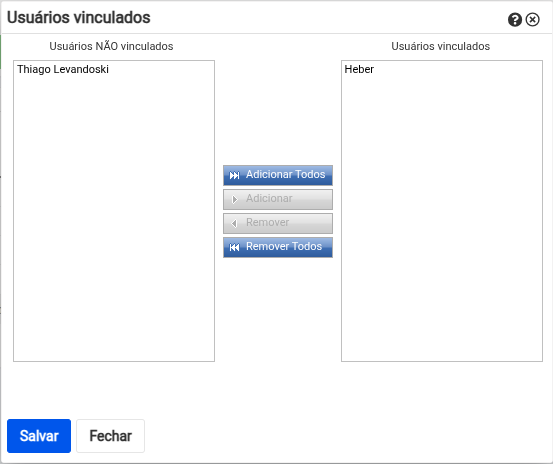Dismiss the dialog using Fechar
The width and height of the screenshot is (553, 464).
[x=110, y=436]
